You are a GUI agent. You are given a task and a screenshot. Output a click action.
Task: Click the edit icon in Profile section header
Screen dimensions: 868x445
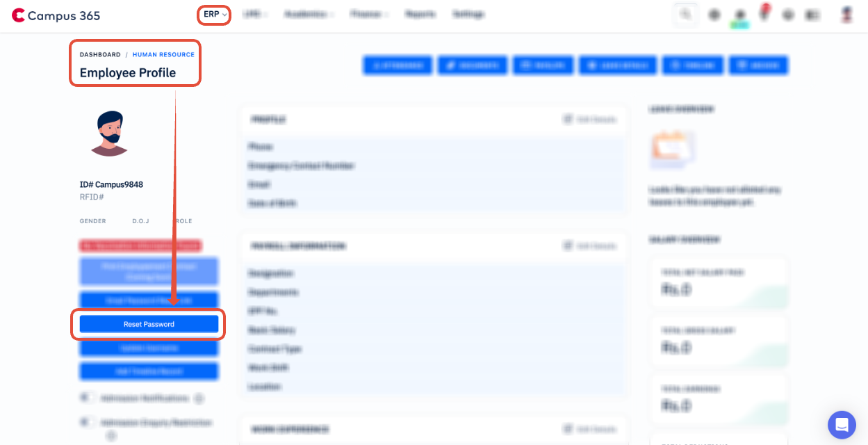(x=568, y=120)
